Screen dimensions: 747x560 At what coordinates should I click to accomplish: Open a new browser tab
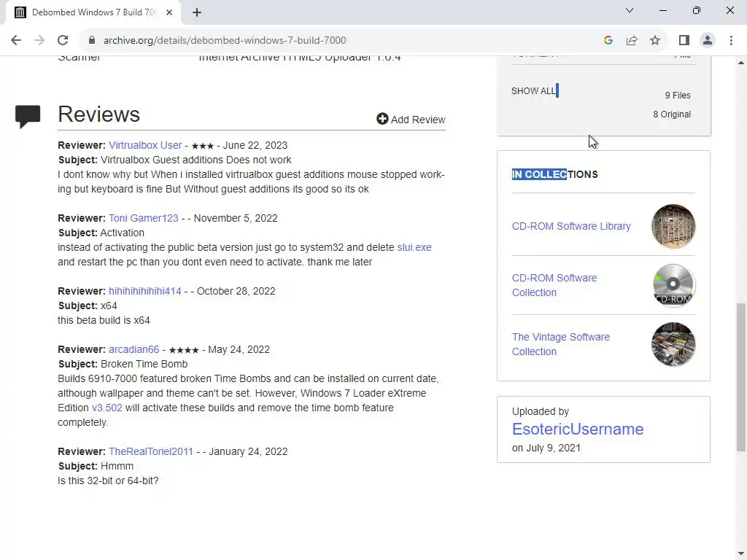pyautogui.click(x=197, y=12)
